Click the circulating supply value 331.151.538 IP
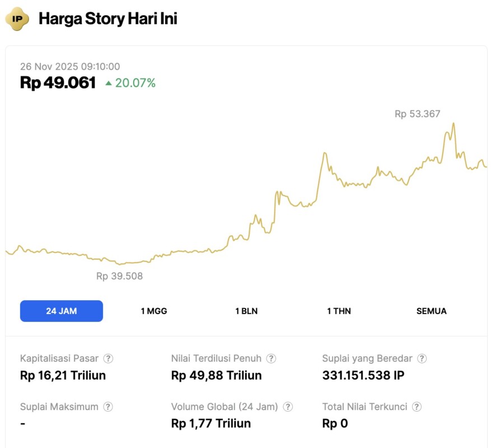Viewport: 491px width, 448px height. [x=363, y=375]
